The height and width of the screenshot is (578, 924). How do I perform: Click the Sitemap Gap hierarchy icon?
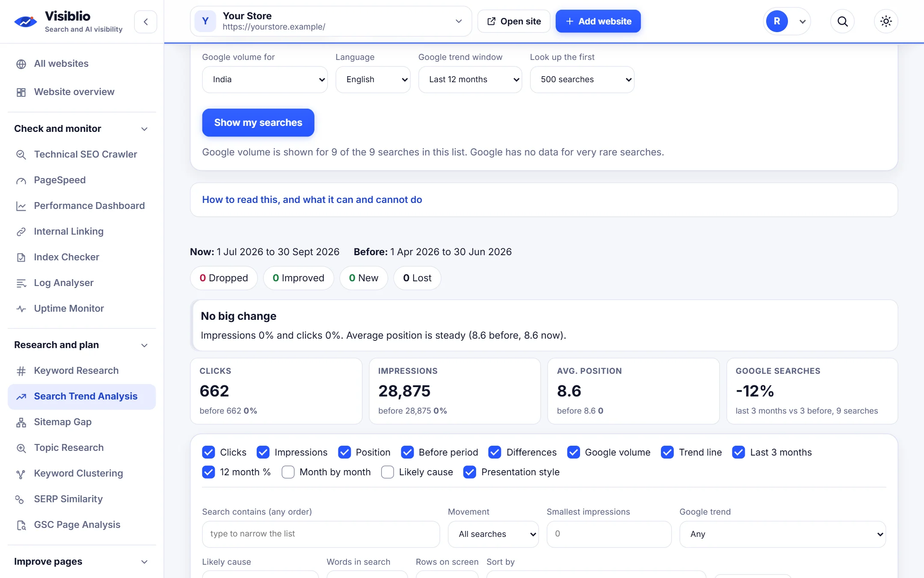21,423
